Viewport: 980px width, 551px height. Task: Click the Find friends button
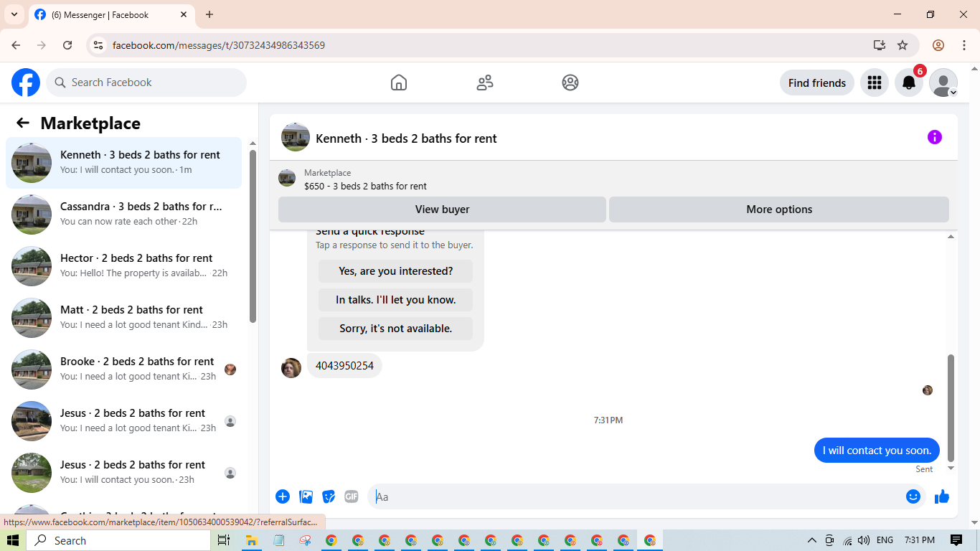tap(817, 83)
